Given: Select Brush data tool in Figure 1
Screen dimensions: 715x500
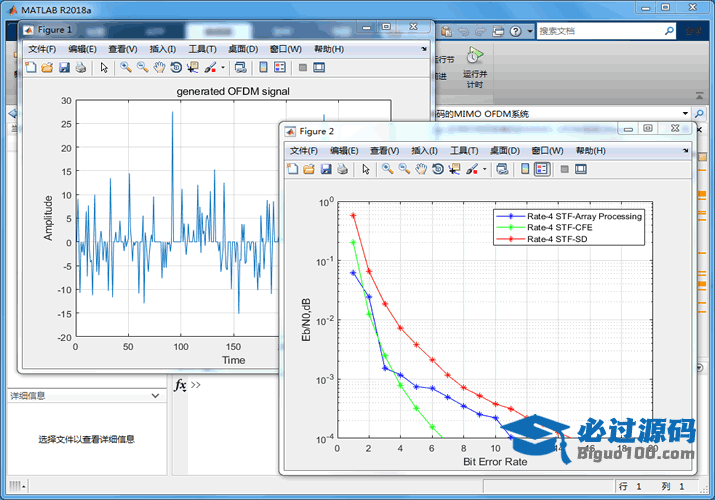Looking at the screenshot, I should pyautogui.click(x=210, y=68).
